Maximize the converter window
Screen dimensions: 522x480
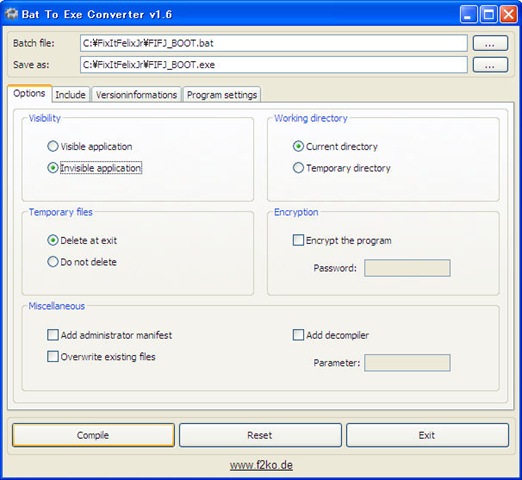click(489, 14)
